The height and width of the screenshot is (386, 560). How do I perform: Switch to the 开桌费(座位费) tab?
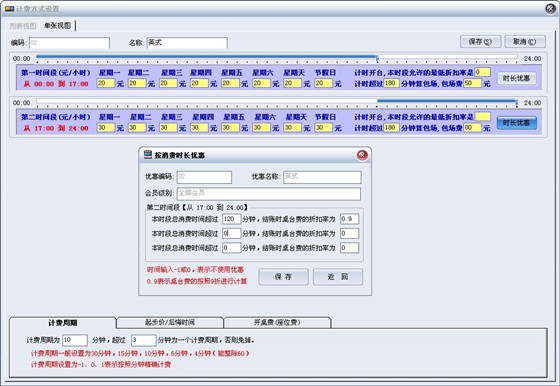pos(277,322)
